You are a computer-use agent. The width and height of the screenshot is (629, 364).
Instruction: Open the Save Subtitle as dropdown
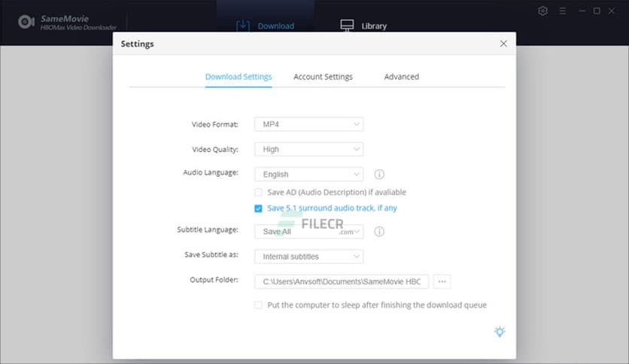[309, 256]
